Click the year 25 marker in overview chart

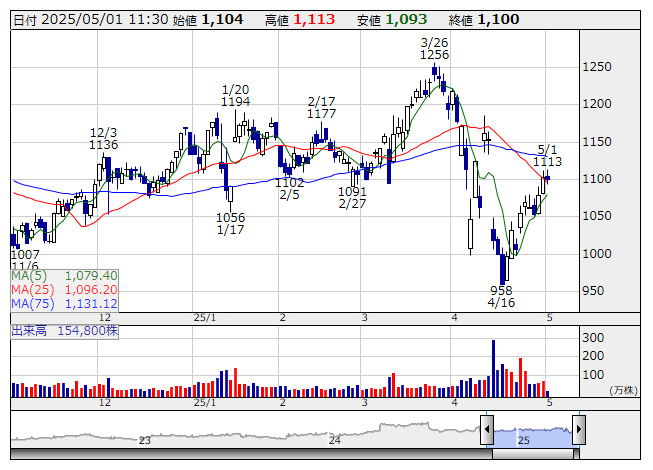tap(523, 440)
